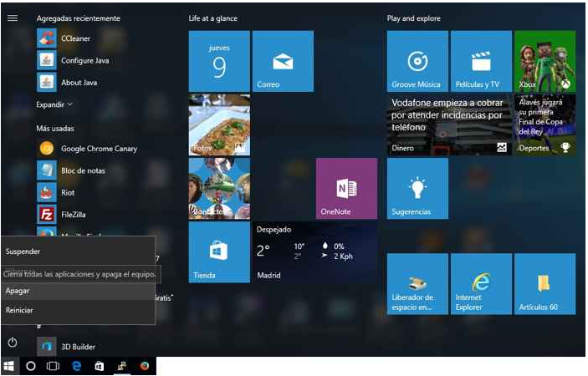Open Task View from the taskbar
Viewport: 588px width, 376px height.
pyautogui.click(x=53, y=366)
